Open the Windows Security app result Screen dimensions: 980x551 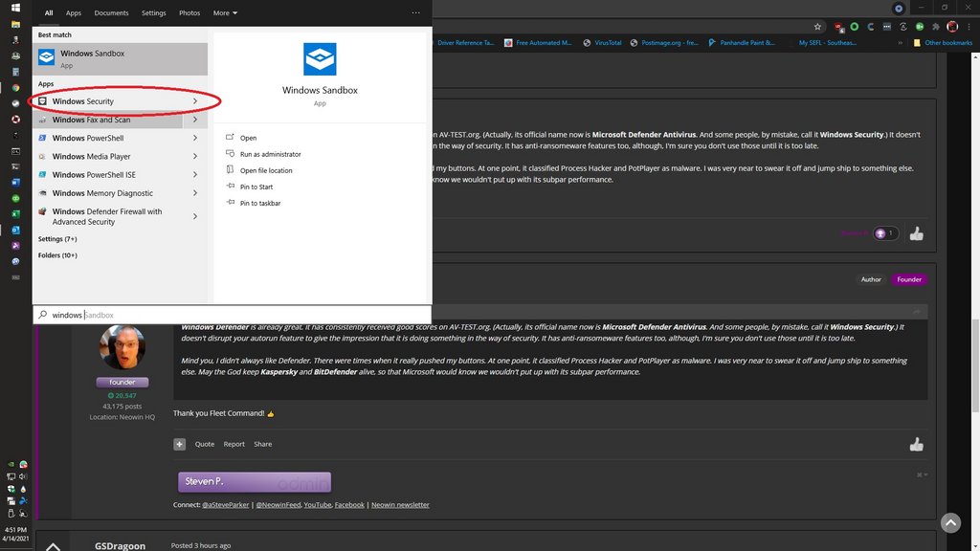[109, 101]
